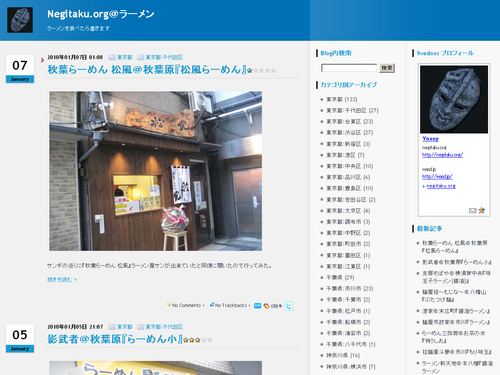
Task: Click the trackback icon by No Trackbacks
Action: click(x=212, y=305)
